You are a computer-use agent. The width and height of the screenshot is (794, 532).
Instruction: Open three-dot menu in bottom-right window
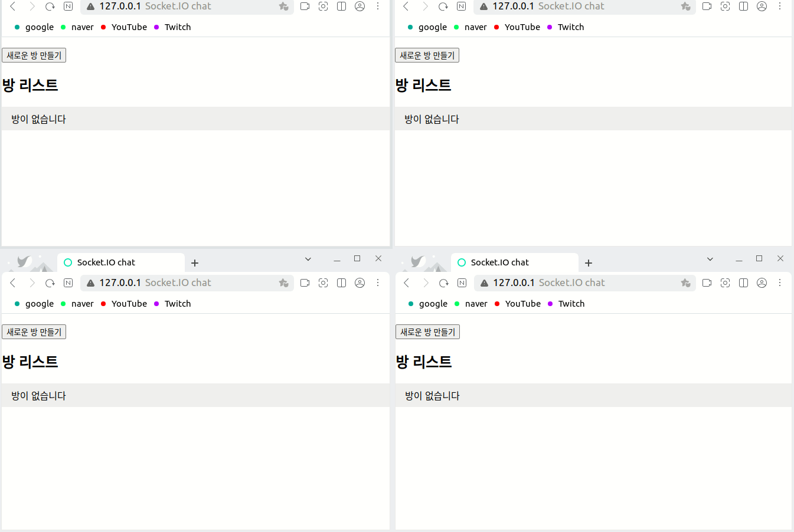pyautogui.click(x=780, y=283)
